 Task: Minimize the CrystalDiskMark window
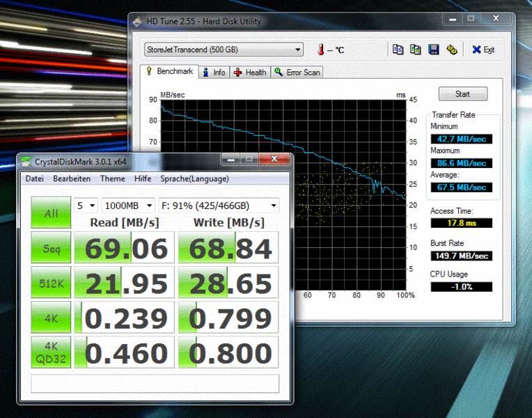click(231, 159)
